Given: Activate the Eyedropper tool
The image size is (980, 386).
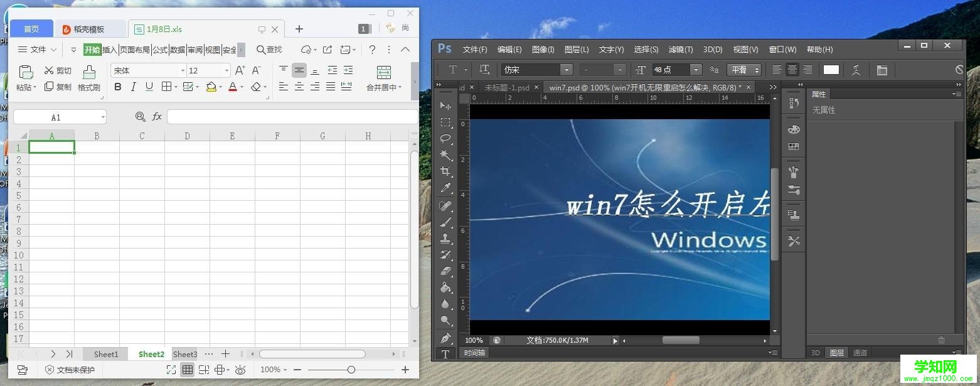Looking at the screenshot, I should pyautogui.click(x=445, y=187).
